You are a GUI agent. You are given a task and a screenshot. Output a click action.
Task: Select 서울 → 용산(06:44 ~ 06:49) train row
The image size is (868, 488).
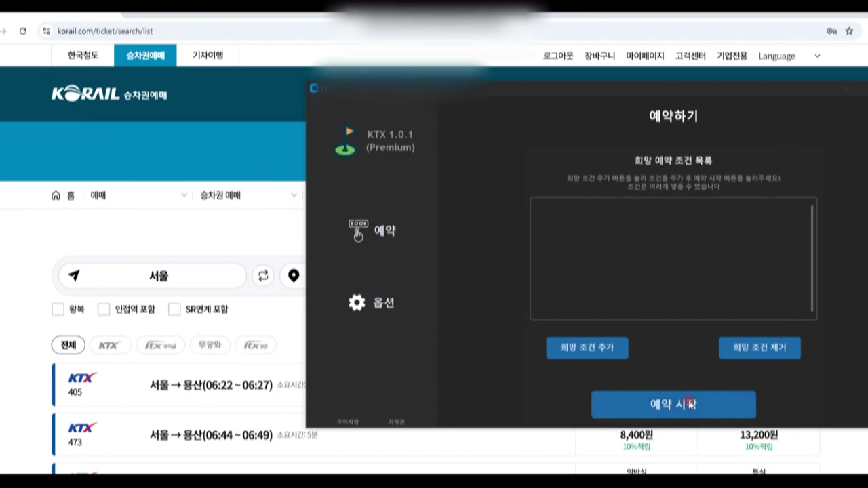(x=211, y=435)
